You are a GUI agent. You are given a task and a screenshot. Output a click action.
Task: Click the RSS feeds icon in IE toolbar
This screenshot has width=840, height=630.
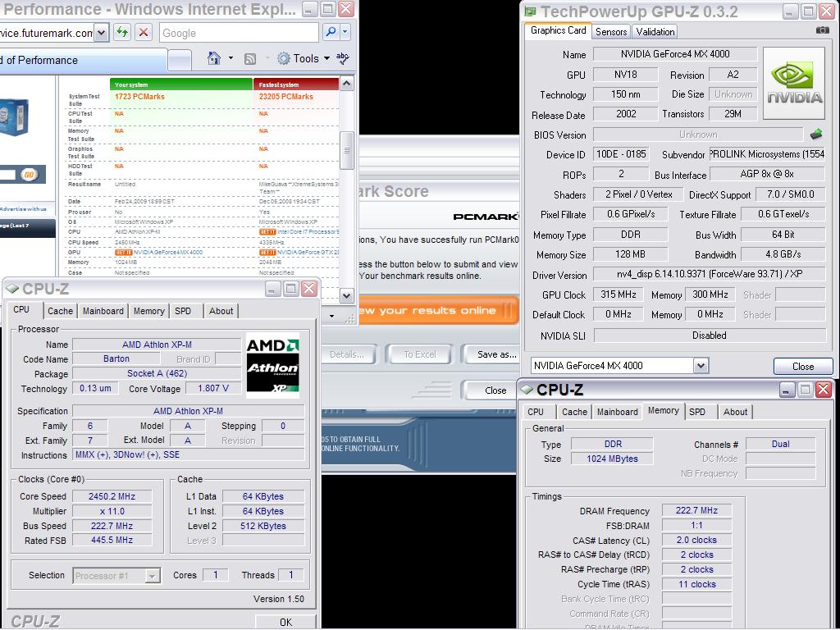click(x=249, y=59)
